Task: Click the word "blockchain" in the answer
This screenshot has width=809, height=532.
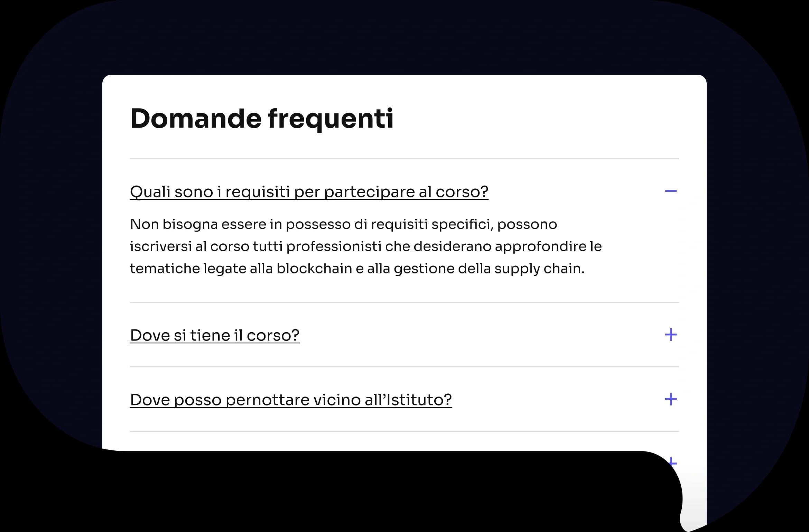Action: click(314, 269)
